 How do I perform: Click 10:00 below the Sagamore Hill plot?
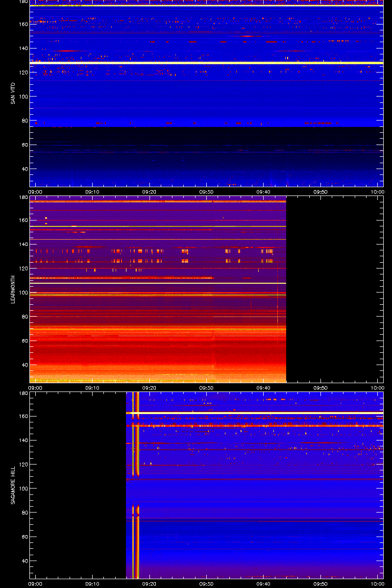pyautogui.click(x=377, y=584)
